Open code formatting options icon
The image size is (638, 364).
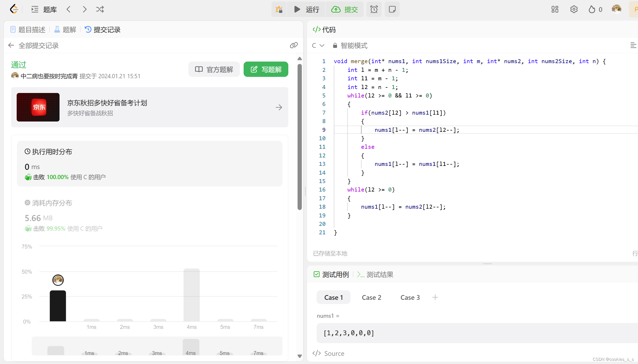pyautogui.click(x=634, y=45)
